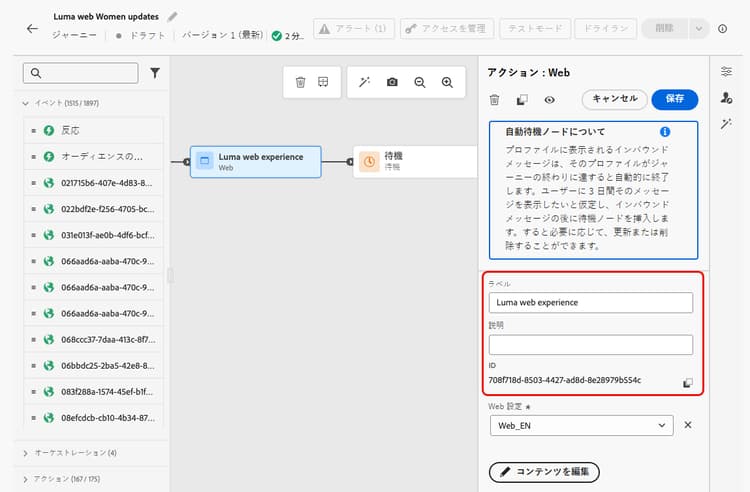Zoom in on the canvas
This screenshot has height=492, width=750.
click(447, 82)
